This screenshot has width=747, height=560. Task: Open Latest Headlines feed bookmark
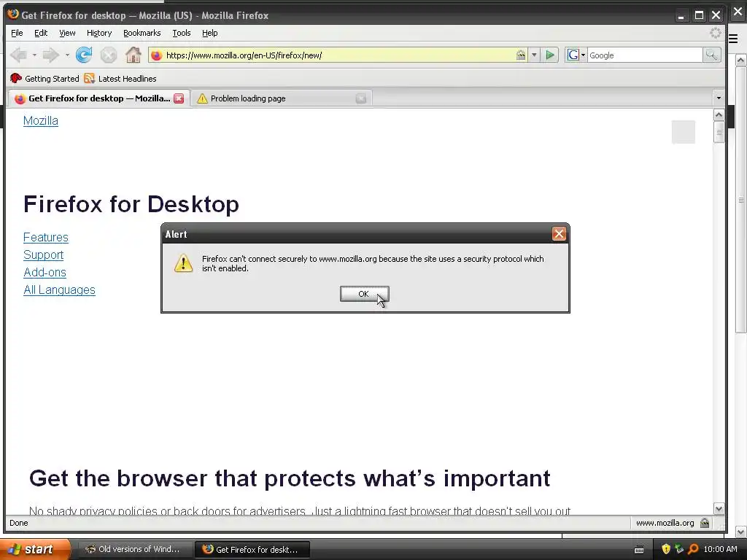(x=120, y=79)
